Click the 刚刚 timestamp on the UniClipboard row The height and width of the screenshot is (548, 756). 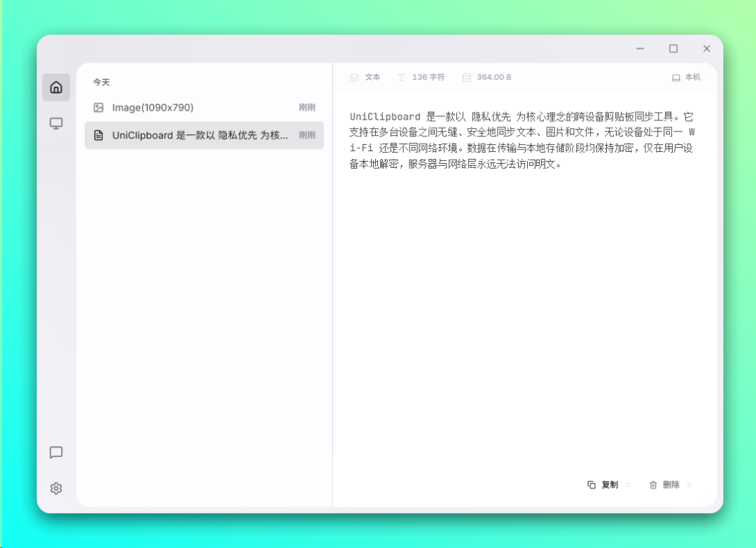click(x=307, y=136)
